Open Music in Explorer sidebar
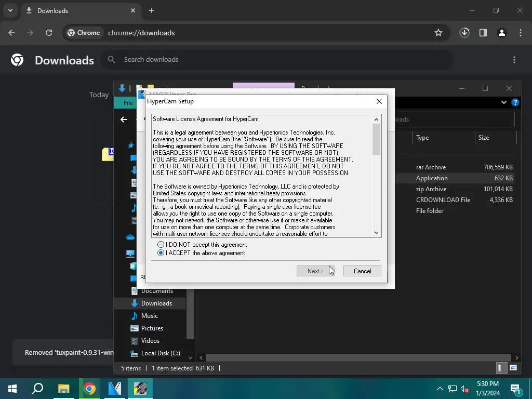Image resolution: width=532 pixels, height=399 pixels. coord(149,316)
